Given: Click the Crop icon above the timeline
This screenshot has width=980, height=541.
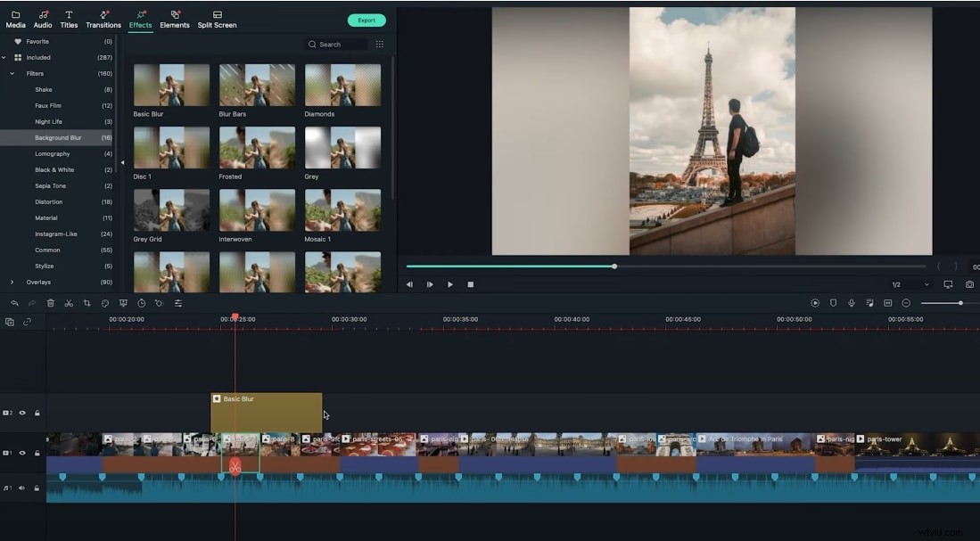Looking at the screenshot, I should (86, 303).
